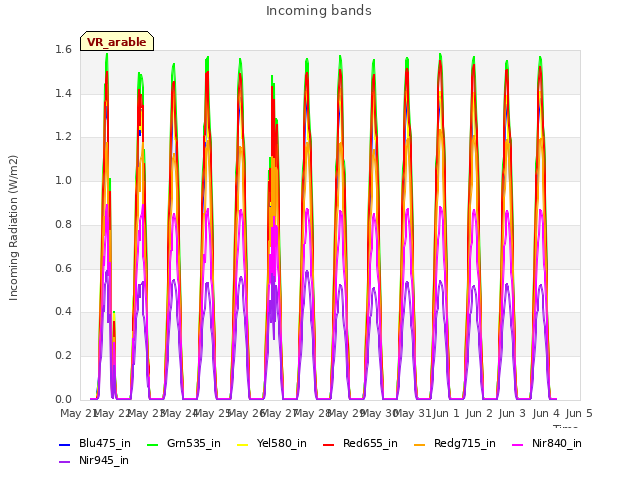Click the purple Nir945_in color swatch
The width and height of the screenshot is (640, 480).
tap(64, 462)
